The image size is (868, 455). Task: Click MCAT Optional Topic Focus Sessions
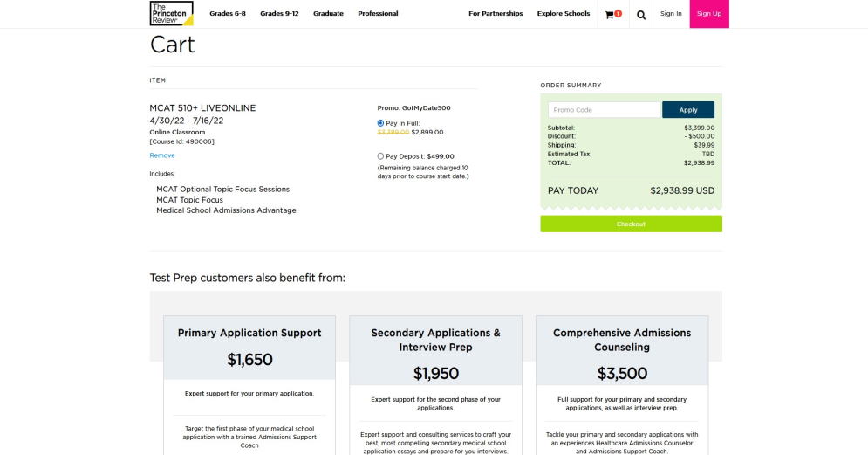coord(223,189)
